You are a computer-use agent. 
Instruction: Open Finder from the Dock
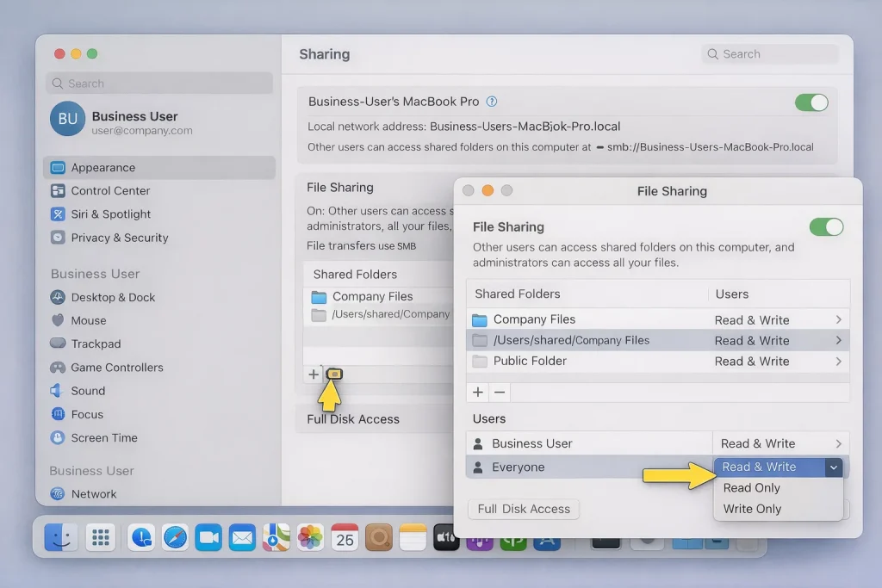[x=61, y=538]
